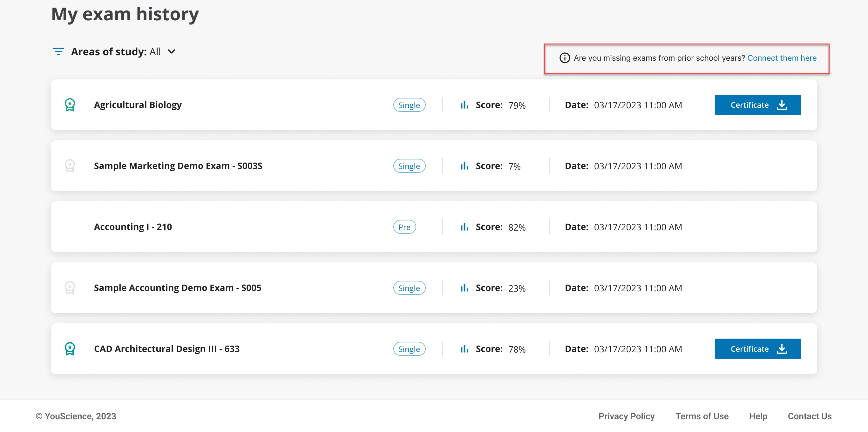Image resolution: width=868 pixels, height=432 pixels.
Task: Expand the Areas of study dropdown chevron
Action: click(x=172, y=51)
